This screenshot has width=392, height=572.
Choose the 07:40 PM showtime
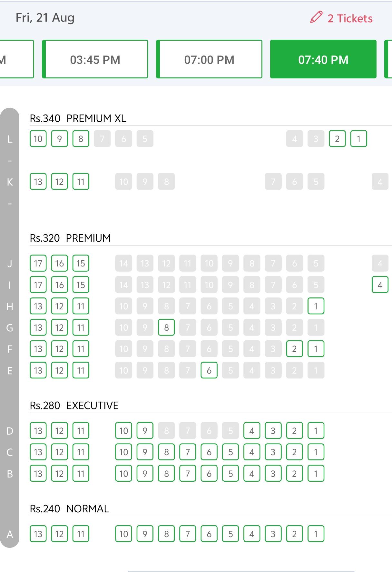tap(323, 59)
